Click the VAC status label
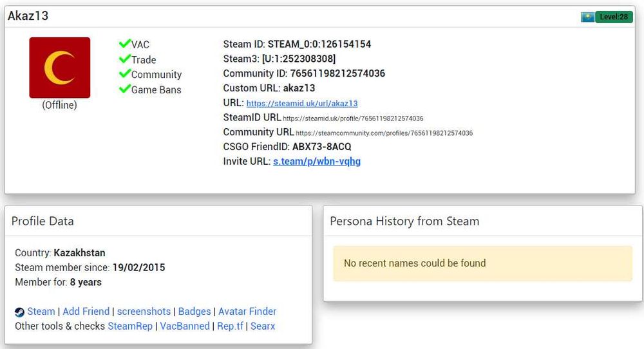Screen dimensions: 644x349 (x=140, y=44)
